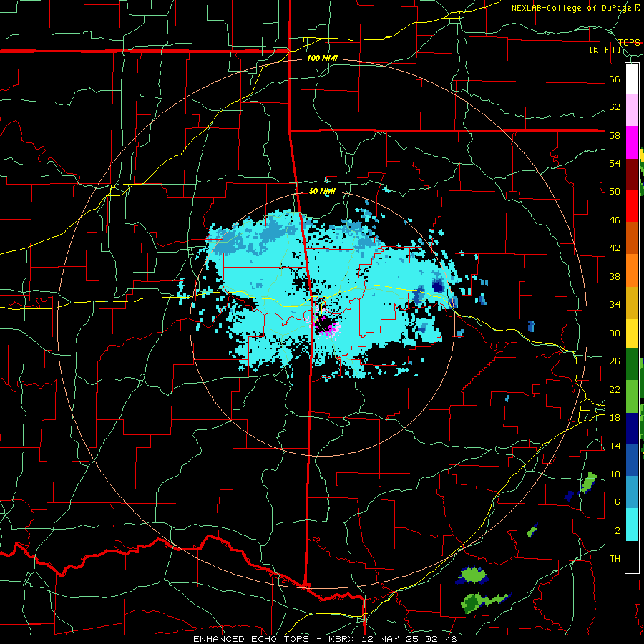644x644 pixels.
Task: Choose the bright orange swatch near 38
Action: pyautogui.click(x=632, y=270)
